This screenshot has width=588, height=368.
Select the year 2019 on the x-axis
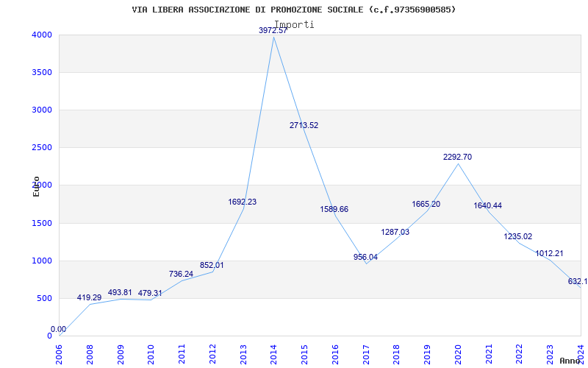[x=428, y=354]
